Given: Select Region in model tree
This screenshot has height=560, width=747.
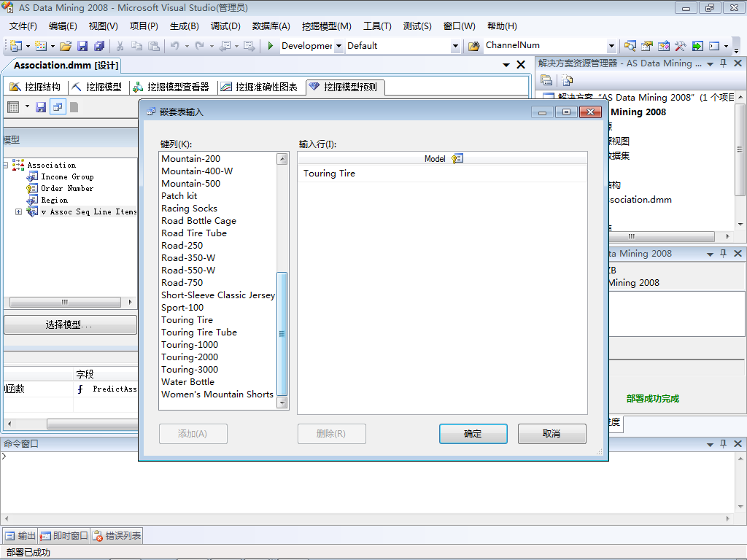Looking at the screenshot, I should pos(54,200).
